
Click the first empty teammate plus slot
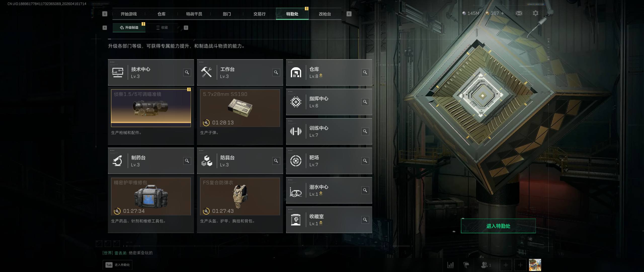tap(506, 265)
